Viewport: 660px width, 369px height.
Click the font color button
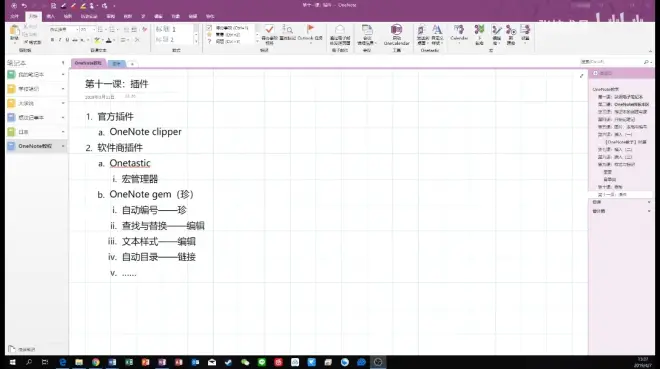[109, 40]
